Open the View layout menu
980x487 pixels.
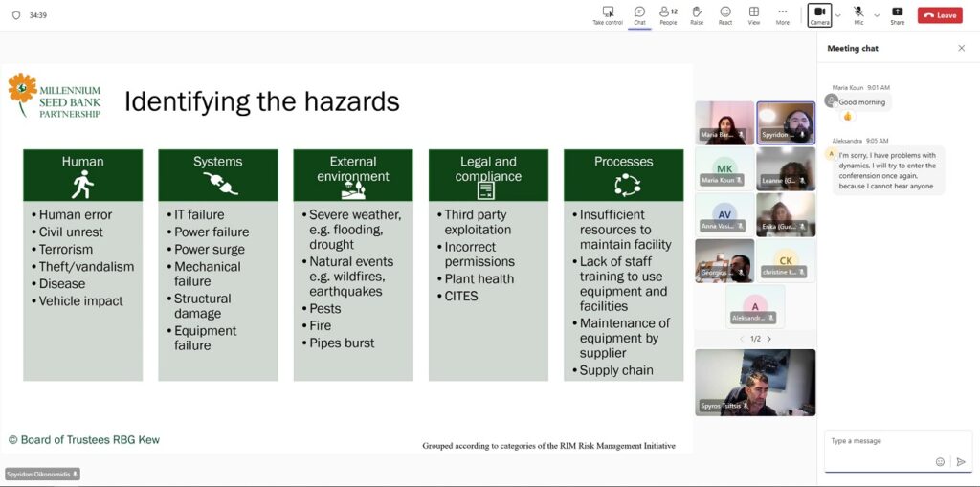(754, 12)
